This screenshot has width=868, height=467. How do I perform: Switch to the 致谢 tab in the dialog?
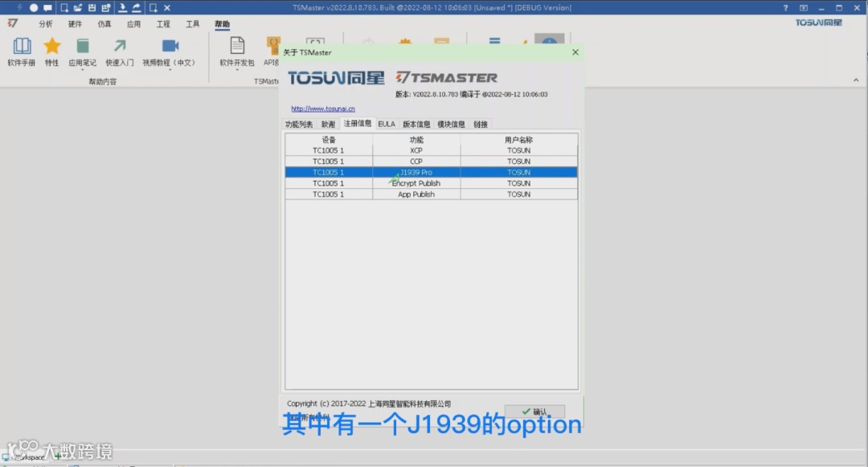point(328,124)
